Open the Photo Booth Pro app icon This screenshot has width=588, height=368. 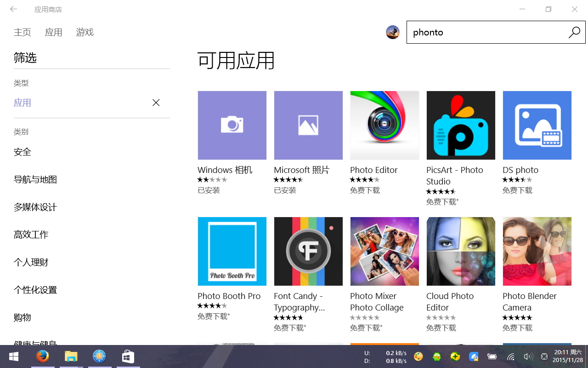click(232, 251)
